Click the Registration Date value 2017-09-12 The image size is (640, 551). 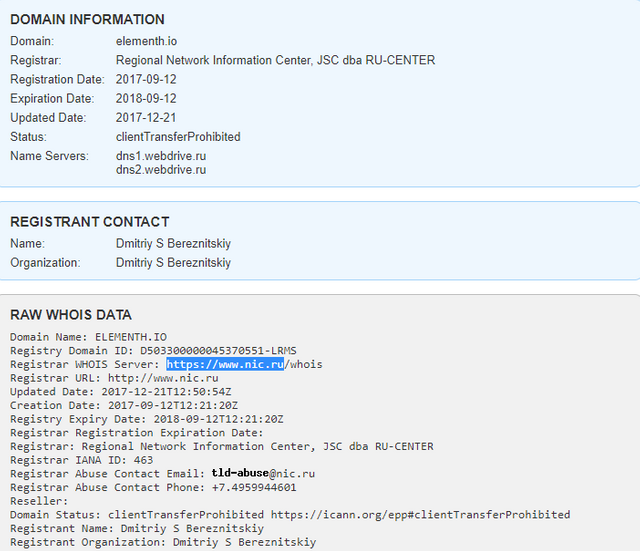pyautogui.click(x=148, y=79)
